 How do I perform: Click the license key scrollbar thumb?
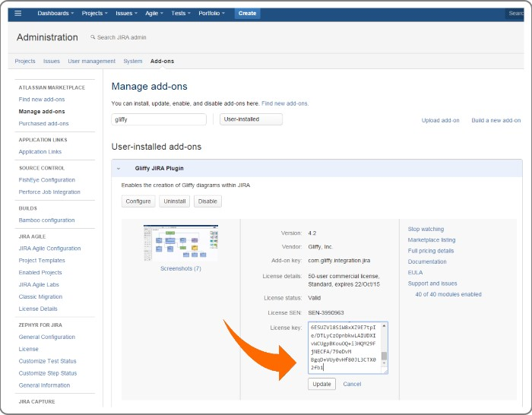pos(384,356)
